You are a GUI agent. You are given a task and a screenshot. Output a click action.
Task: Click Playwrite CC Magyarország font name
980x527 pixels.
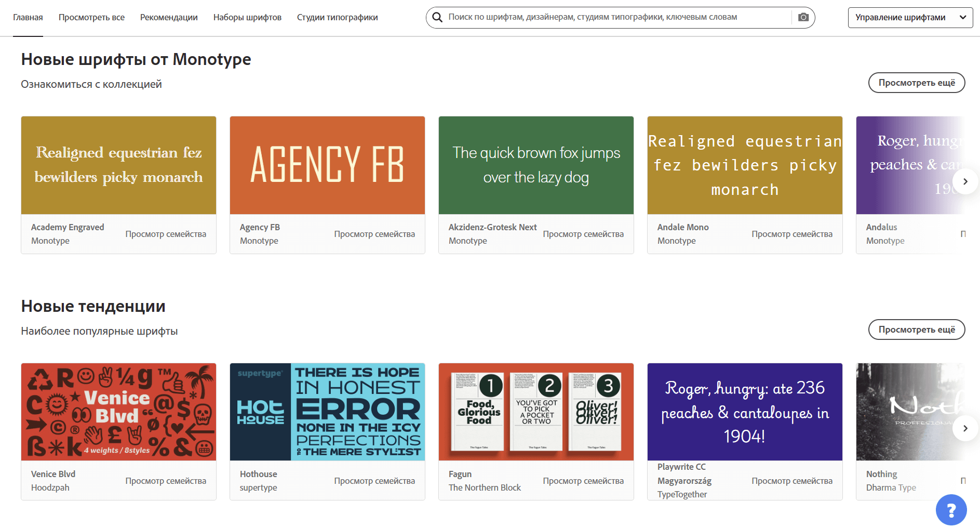[684, 474]
